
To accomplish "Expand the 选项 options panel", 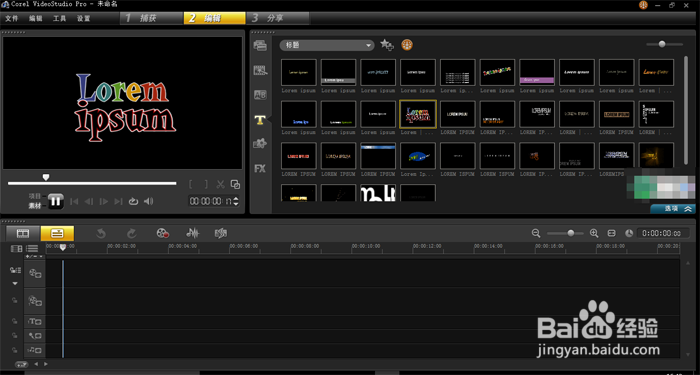I will (x=673, y=208).
